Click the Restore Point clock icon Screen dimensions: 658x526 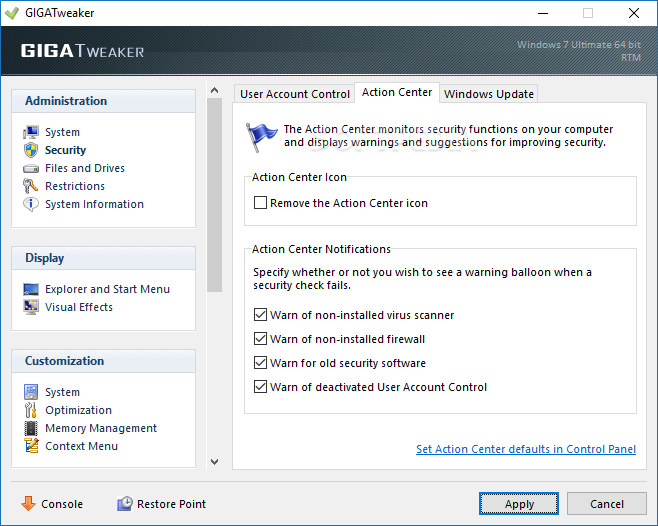click(125, 503)
